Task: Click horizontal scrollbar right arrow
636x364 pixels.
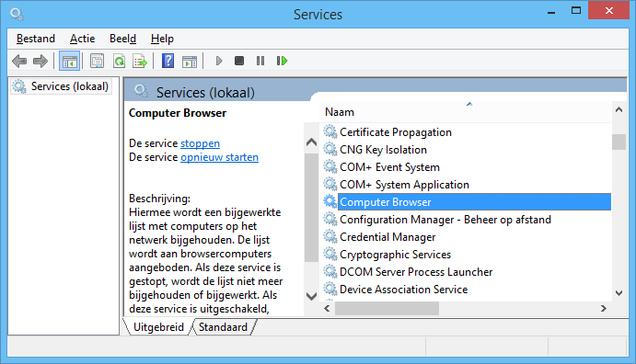Action: [x=604, y=308]
